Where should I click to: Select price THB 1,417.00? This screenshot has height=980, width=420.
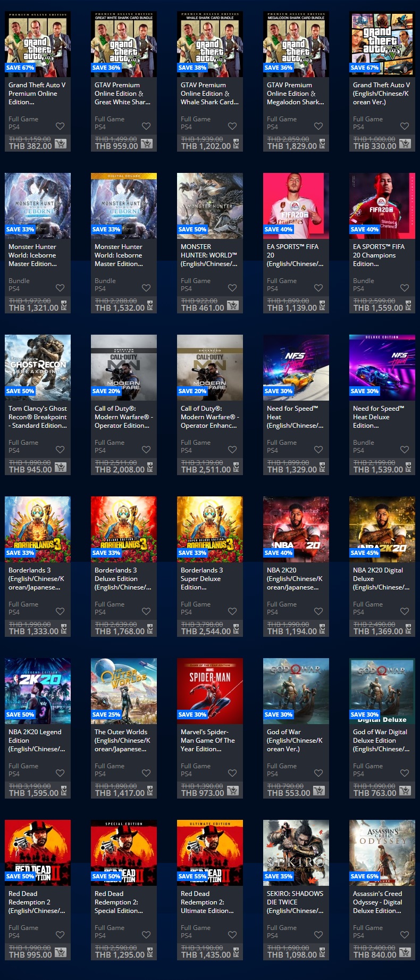pyautogui.click(x=120, y=793)
